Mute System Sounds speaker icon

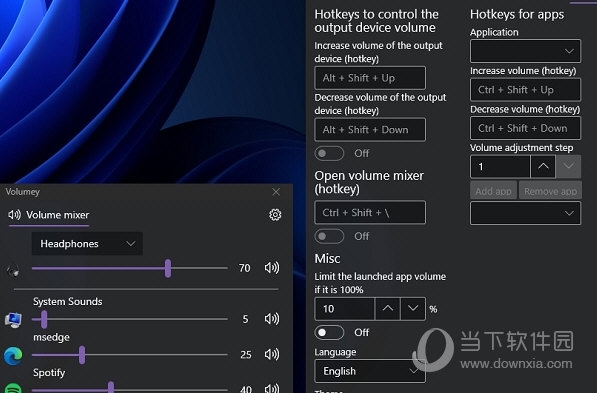tap(272, 319)
